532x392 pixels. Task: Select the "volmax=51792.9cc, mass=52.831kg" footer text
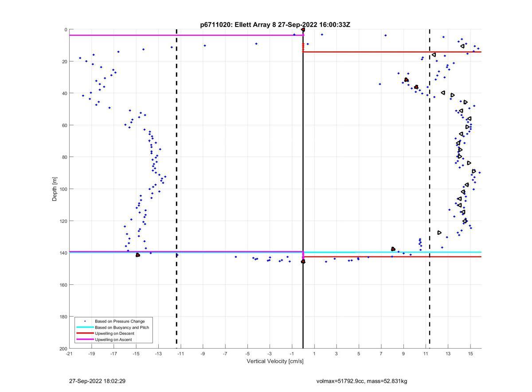[x=362, y=381]
